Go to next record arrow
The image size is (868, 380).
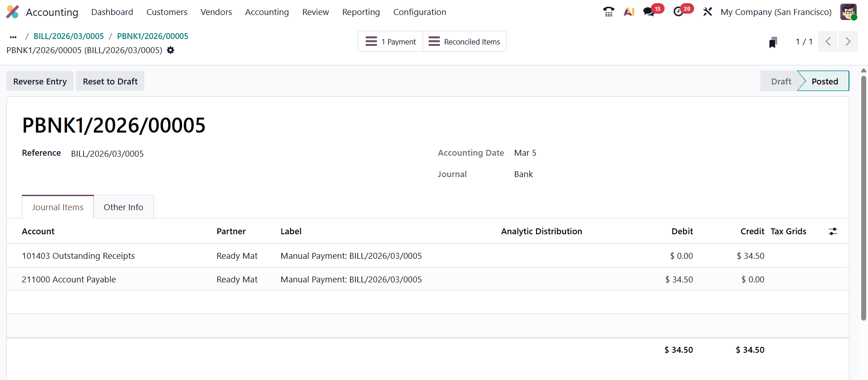pos(848,42)
